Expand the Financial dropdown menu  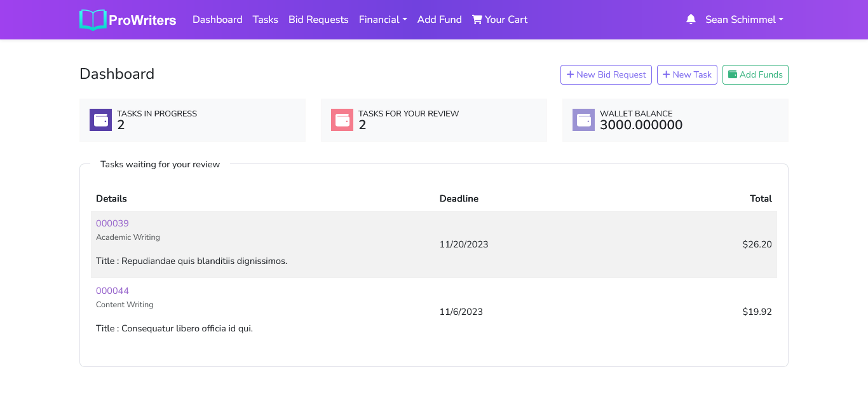[383, 20]
